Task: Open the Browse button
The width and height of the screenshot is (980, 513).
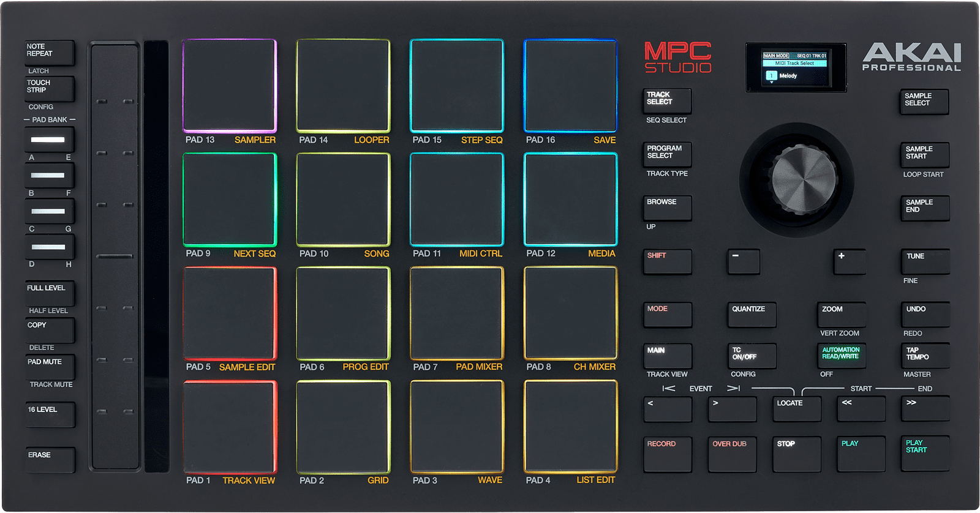Action: tap(667, 208)
